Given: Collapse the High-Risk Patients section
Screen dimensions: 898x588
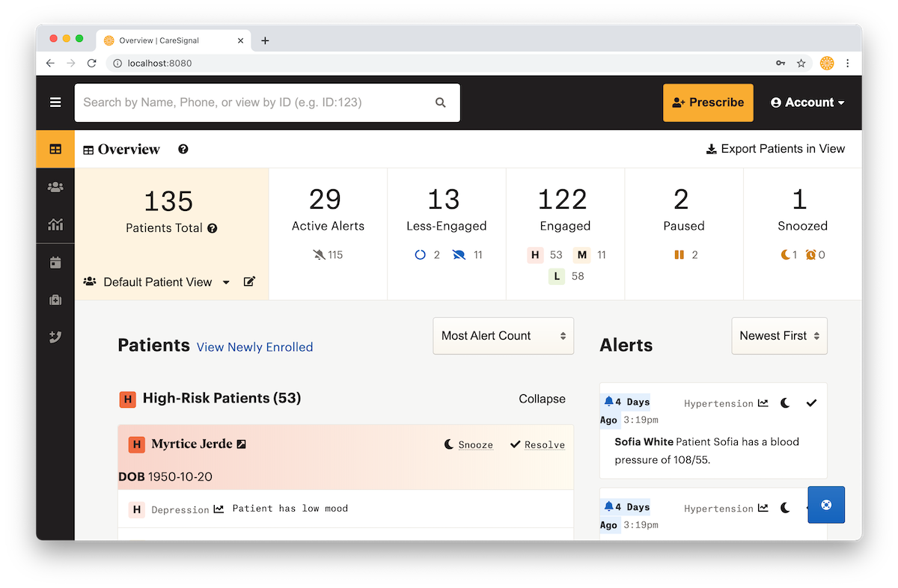Looking at the screenshot, I should pyautogui.click(x=542, y=399).
